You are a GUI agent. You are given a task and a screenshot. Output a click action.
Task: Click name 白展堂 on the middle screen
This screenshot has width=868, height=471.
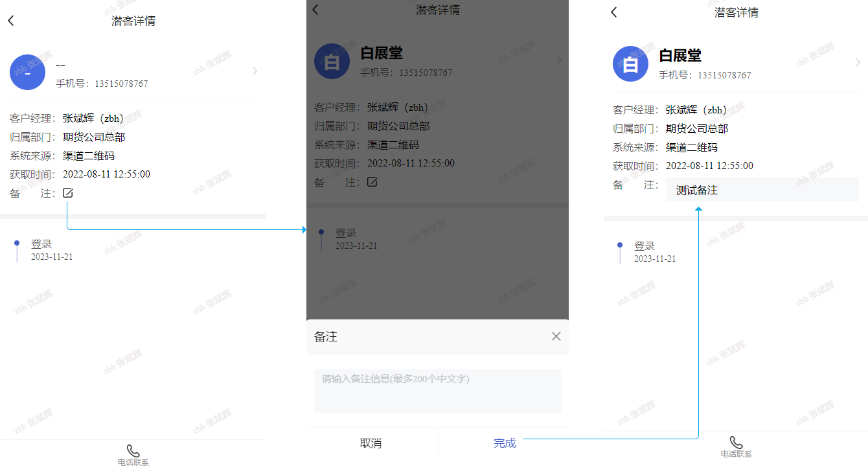(382, 53)
